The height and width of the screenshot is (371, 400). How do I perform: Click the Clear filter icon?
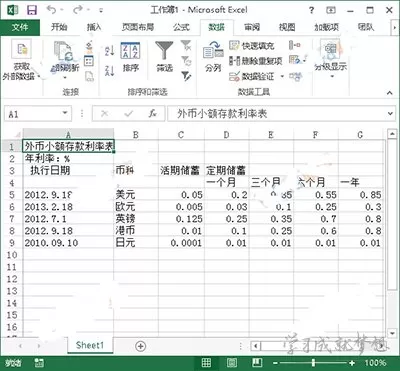tap(186, 46)
